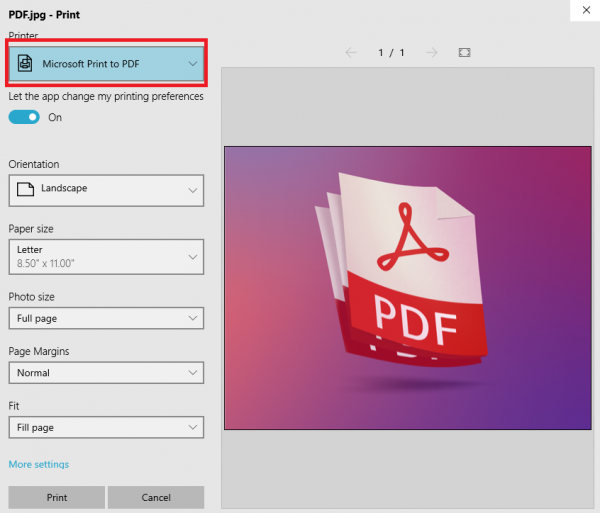Click the fit-to-window preview icon
Screen dimensions: 600x513
point(464,52)
